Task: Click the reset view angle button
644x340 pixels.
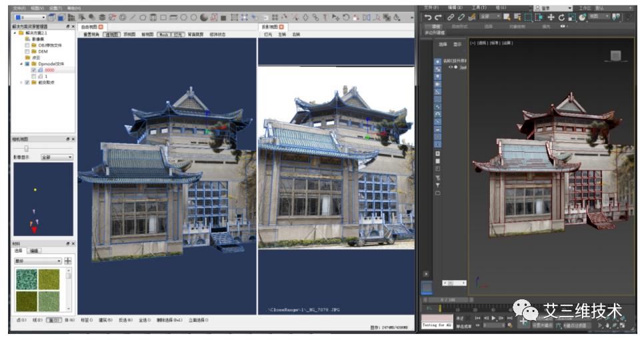Action: click(x=91, y=35)
